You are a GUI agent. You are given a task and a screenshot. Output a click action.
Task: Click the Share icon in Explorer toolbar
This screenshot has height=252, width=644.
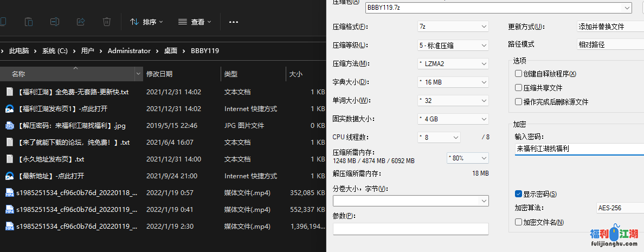pos(81,22)
